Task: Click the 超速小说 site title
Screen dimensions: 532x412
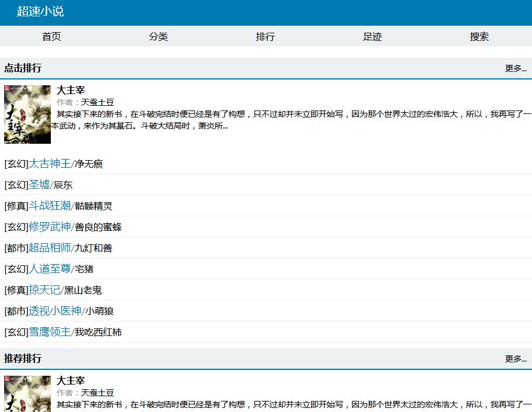Action: point(39,11)
